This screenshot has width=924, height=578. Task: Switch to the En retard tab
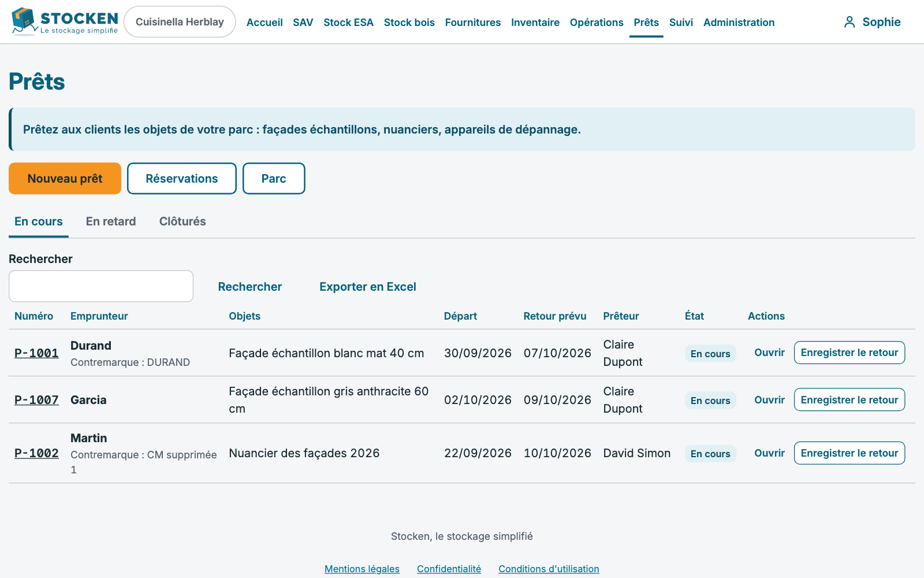point(111,221)
